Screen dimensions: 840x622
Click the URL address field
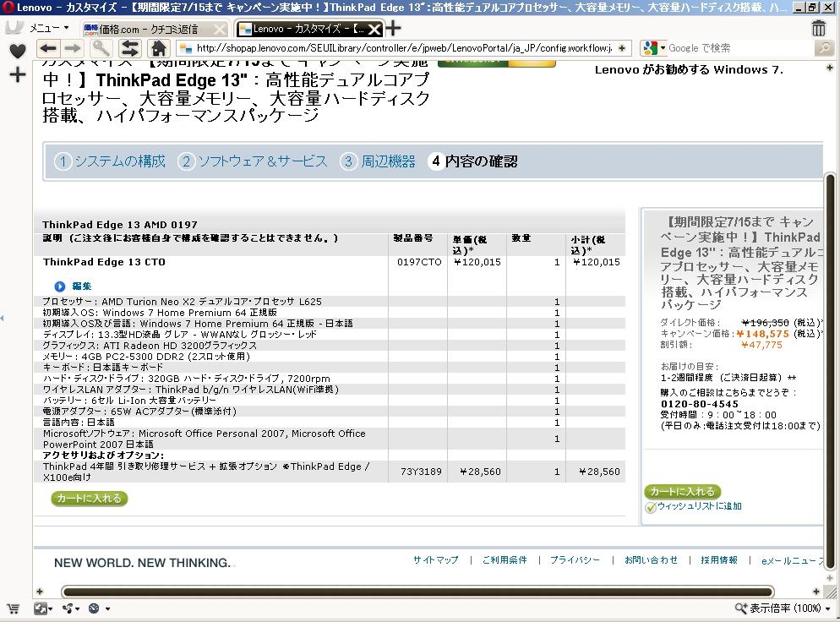coord(404,48)
